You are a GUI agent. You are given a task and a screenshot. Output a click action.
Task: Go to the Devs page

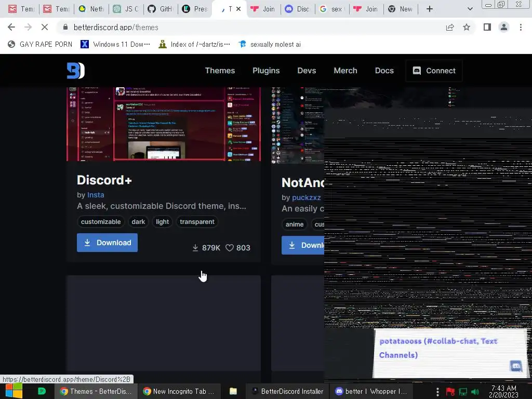(307, 71)
